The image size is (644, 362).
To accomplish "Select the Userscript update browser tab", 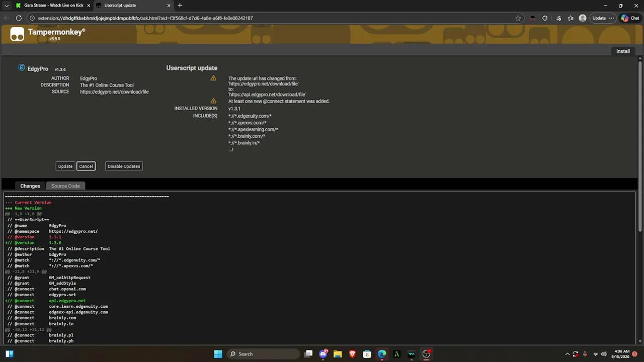I will pos(133,6).
